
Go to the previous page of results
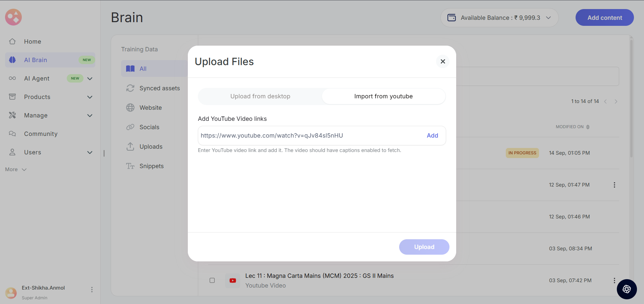click(605, 101)
